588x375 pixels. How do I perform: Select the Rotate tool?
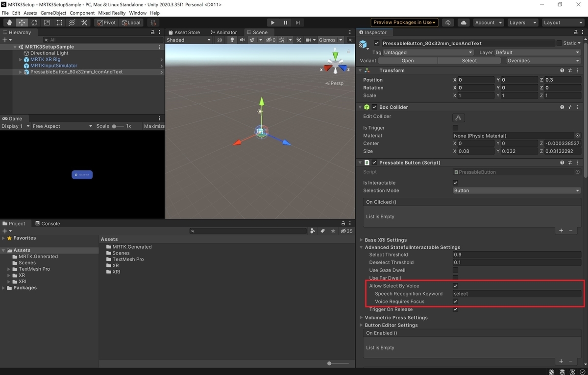34,23
